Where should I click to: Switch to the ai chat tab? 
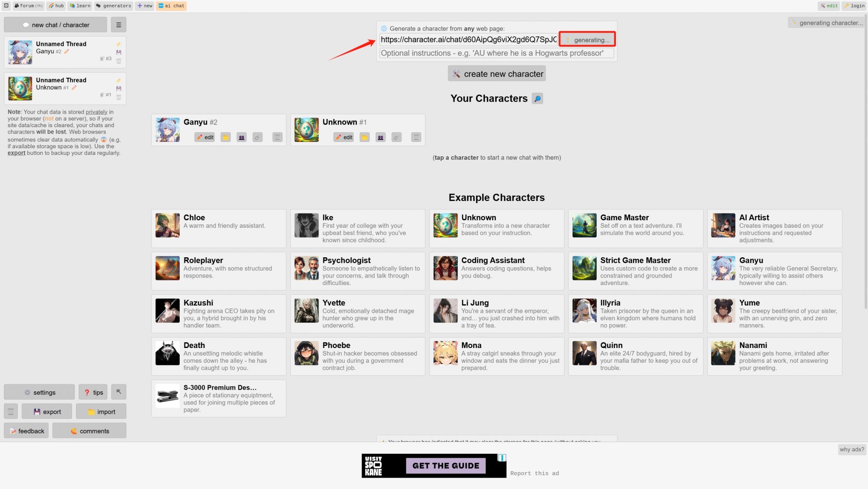coord(171,6)
